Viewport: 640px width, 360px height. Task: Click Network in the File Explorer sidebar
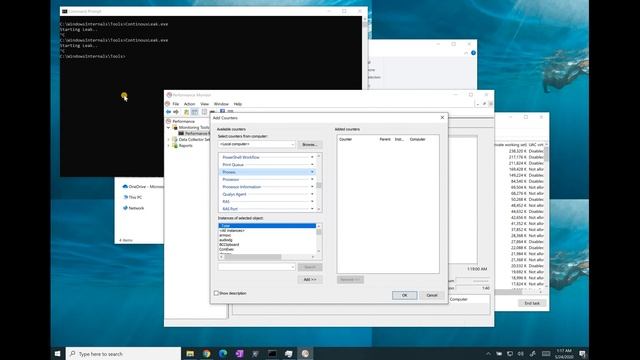pyautogui.click(x=133, y=208)
